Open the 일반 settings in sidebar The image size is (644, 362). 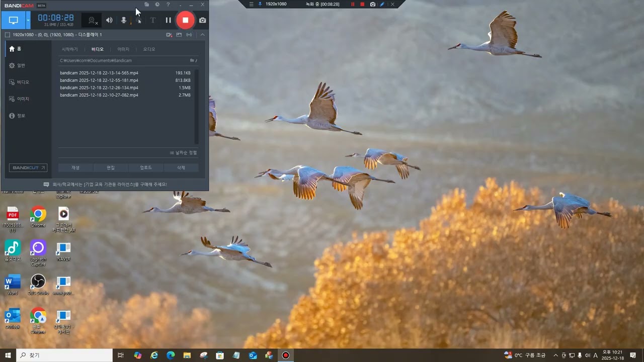28,65
